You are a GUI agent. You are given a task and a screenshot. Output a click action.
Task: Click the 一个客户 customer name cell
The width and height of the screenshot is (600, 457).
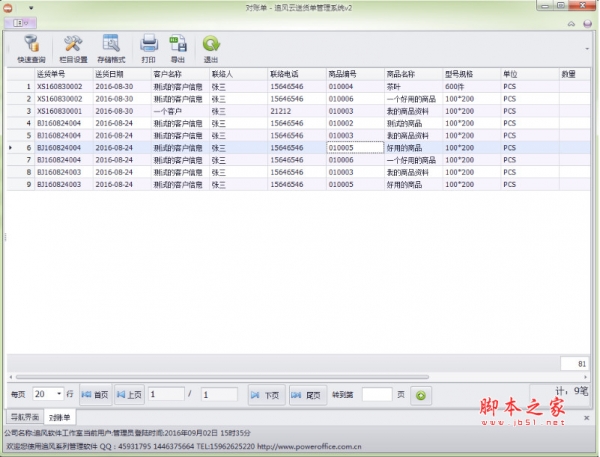click(180, 111)
